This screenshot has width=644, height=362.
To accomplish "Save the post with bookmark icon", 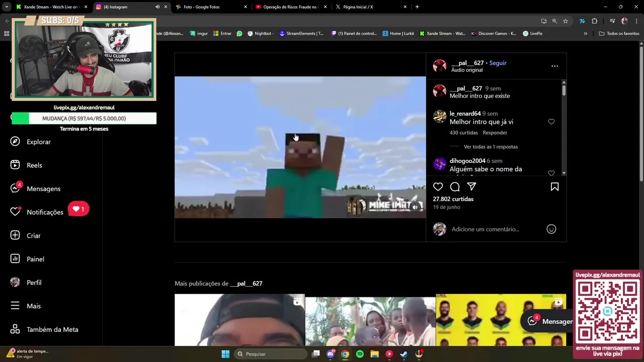I will coord(554,187).
